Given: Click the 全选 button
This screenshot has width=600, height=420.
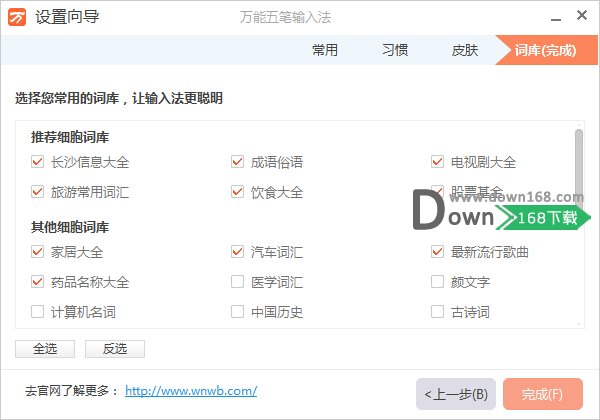Looking at the screenshot, I should point(45,349).
